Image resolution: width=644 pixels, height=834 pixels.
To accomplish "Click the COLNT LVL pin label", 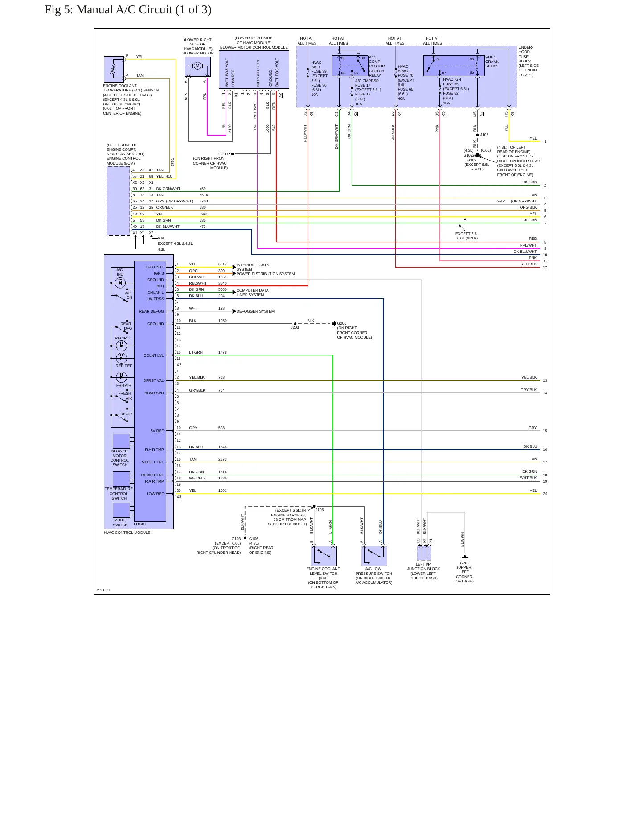I will click(154, 355).
